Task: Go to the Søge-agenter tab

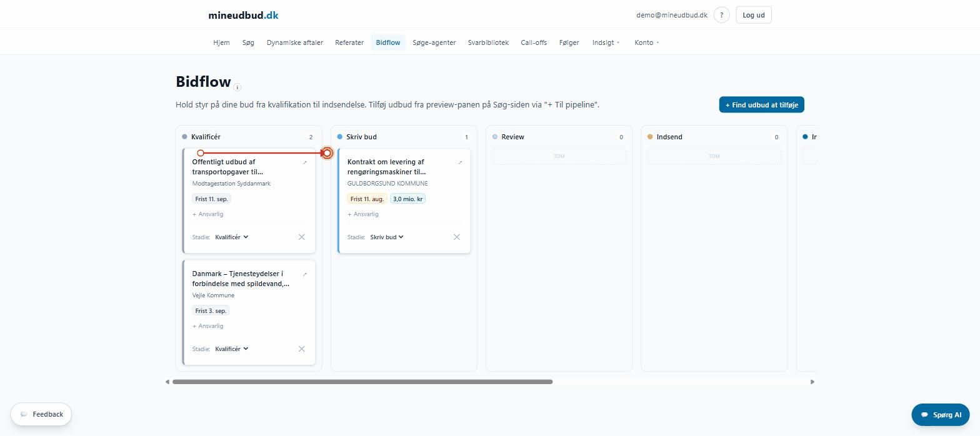Action: click(x=434, y=42)
